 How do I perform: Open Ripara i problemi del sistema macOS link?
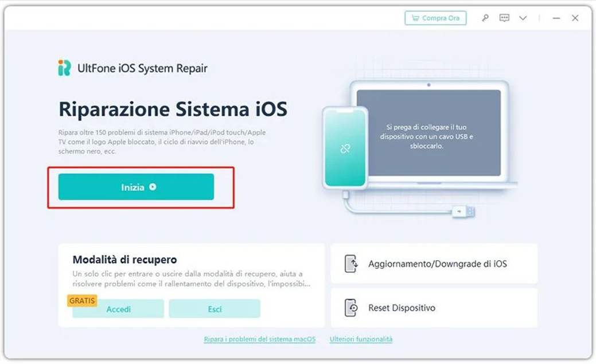(x=260, y=339)
